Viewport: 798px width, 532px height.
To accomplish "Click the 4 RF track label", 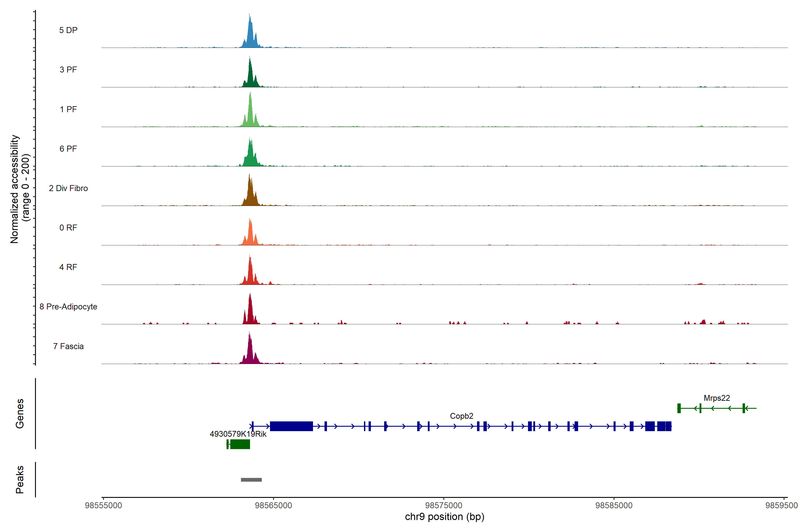I will (68, 267).
